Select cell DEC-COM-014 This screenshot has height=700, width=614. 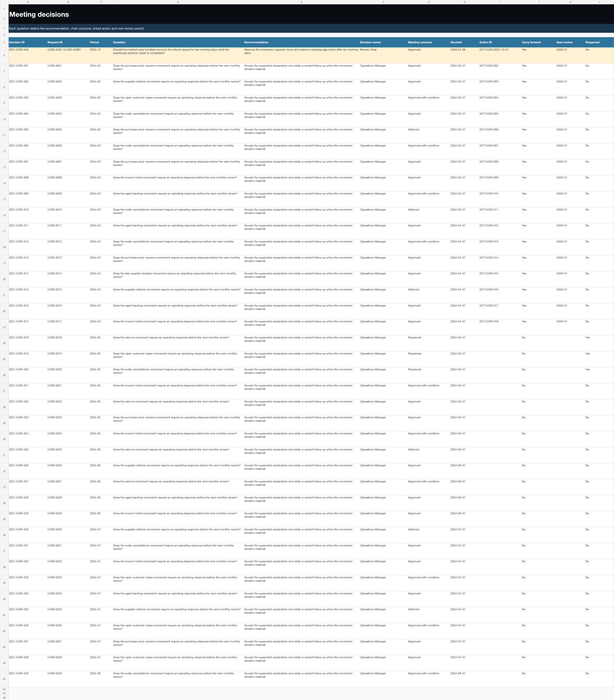[28, 279]
